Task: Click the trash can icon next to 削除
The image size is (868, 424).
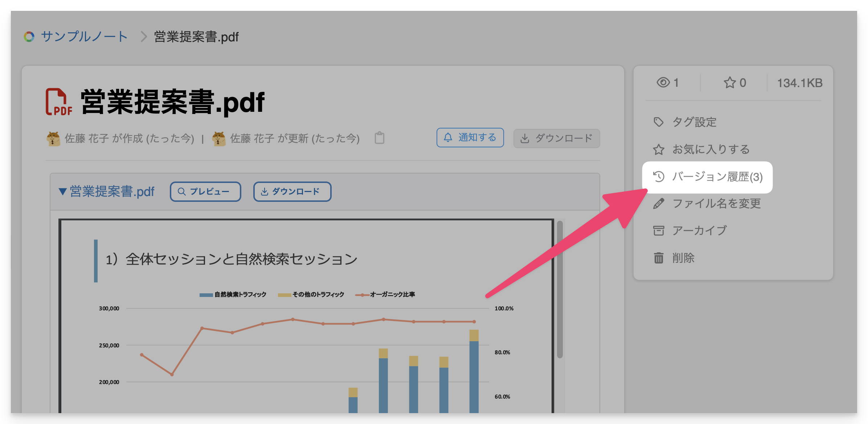Action: pyautogui.click(x=659, y=258)
